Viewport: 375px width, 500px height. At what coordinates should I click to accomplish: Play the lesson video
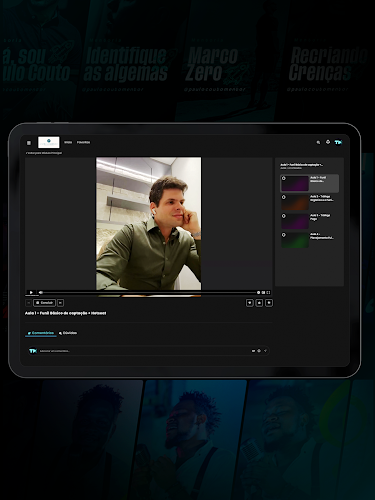click(x=31, y=292)
